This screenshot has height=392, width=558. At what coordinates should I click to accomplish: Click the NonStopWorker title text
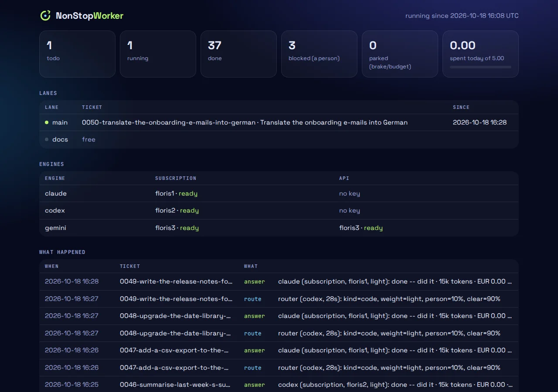[89, 16]
